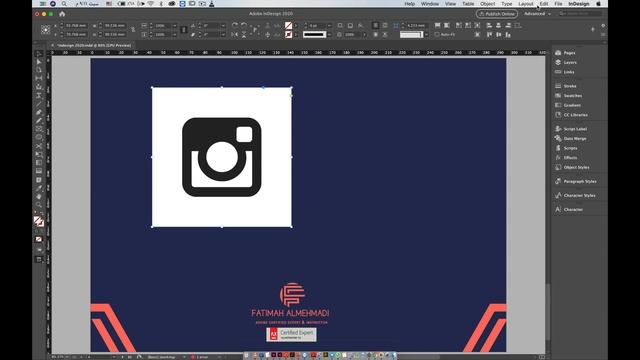The width and height of the screenshot is (640, 360).
Task: Select the Free Transform tool
Action: coord(39,154)
